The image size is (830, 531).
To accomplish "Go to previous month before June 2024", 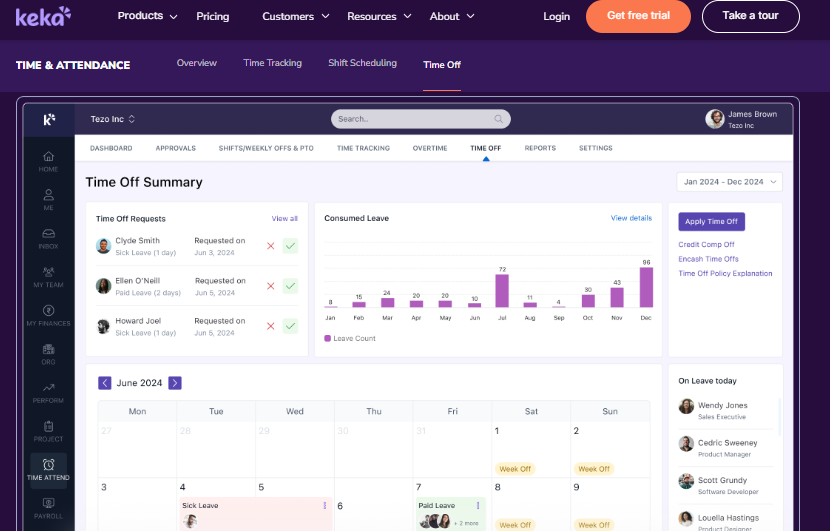I will click(x=105, y=383).
